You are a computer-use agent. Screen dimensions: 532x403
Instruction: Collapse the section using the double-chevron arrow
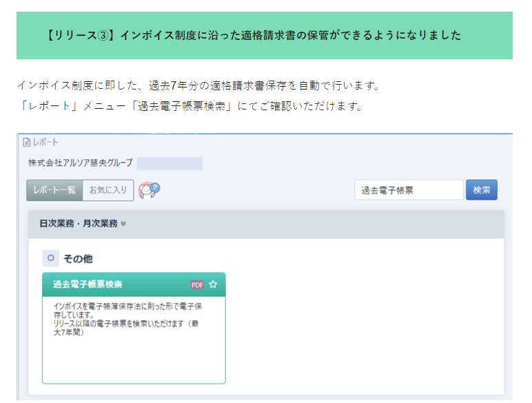[123, 224]
